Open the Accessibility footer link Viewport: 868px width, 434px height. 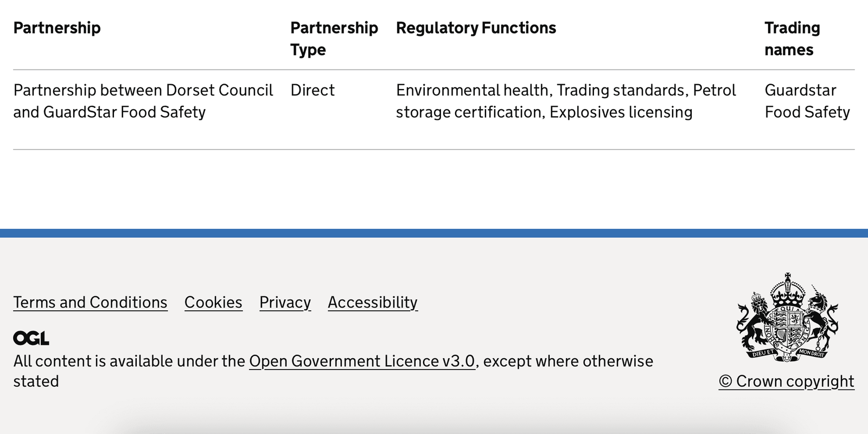coord(373,302)
